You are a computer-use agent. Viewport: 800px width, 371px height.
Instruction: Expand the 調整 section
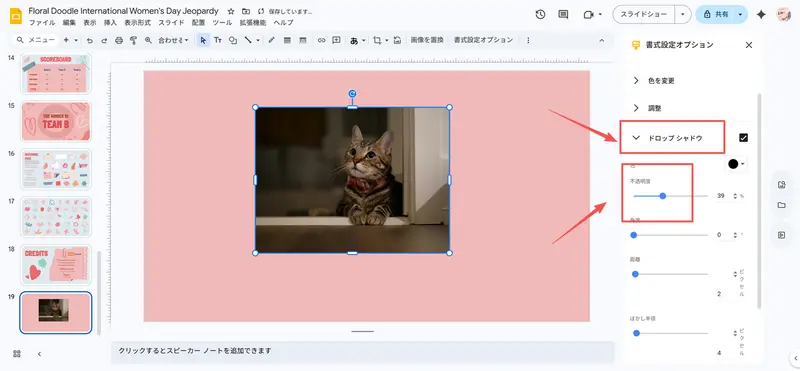[636, 108]
